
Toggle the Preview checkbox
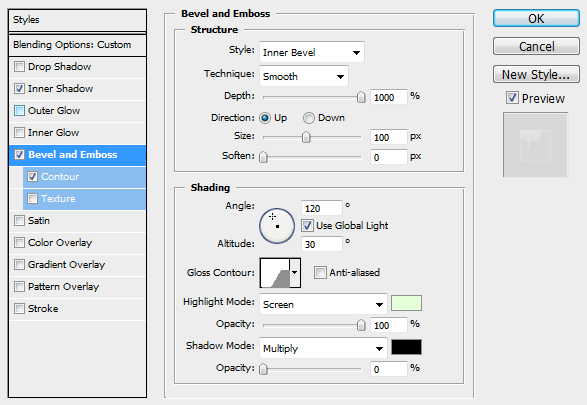[512, 98]
